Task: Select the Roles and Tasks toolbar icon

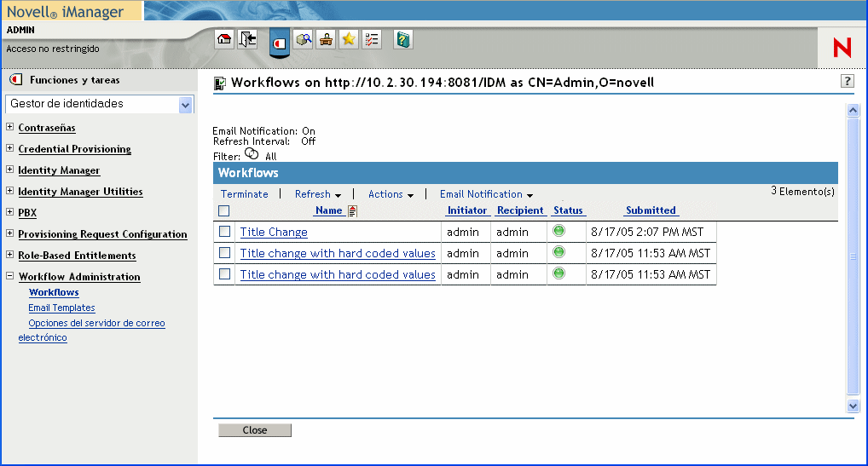Action: tap(280, 43)
